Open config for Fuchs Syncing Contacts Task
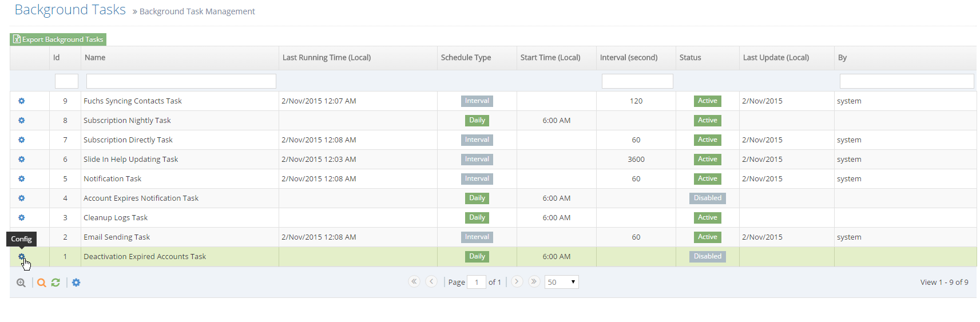 (21, 101)
